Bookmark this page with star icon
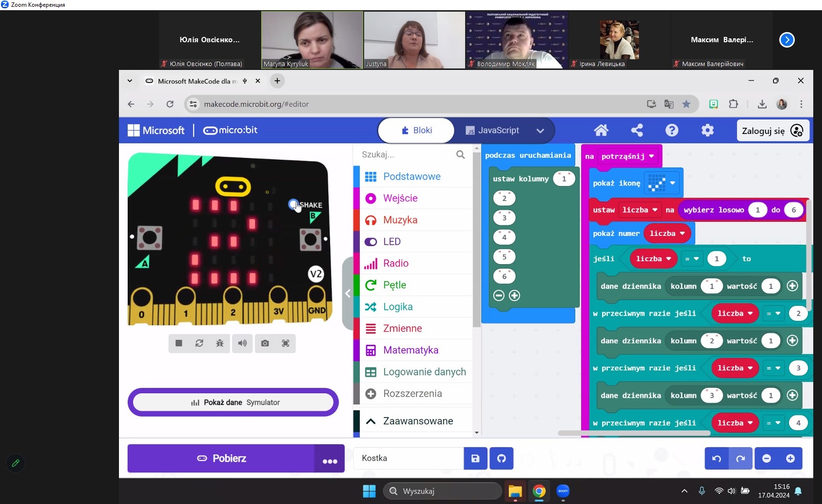This screenshot has height=504, width=822. point(686,104)
